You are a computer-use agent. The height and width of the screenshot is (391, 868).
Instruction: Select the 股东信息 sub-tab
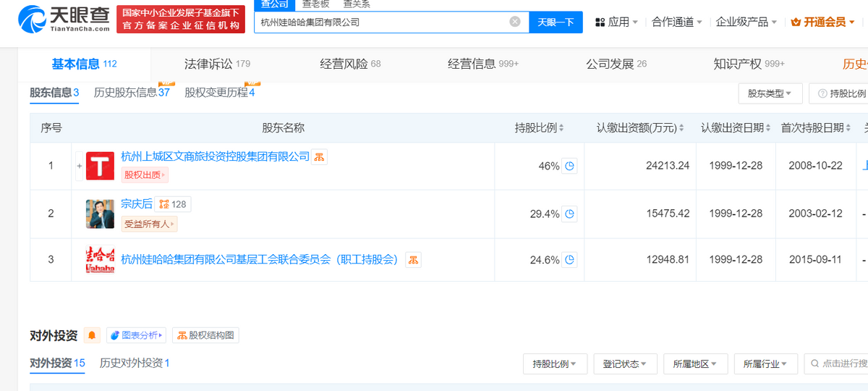pos(54,93)
